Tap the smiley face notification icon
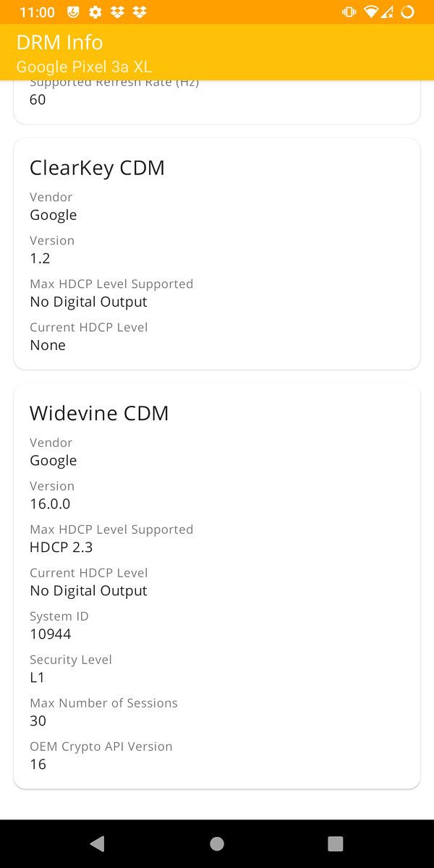This screenshot has width=434, height=868. [x=73, y=12]
